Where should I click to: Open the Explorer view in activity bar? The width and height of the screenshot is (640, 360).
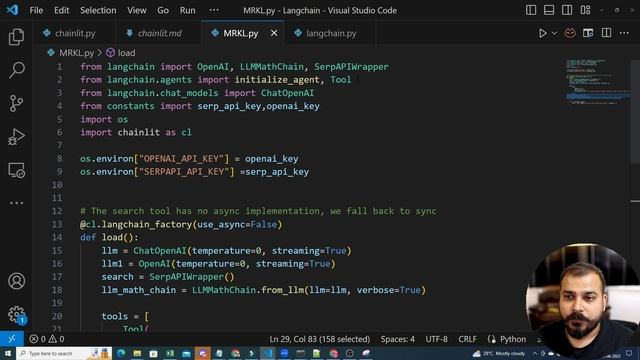[x=16, y=37]
